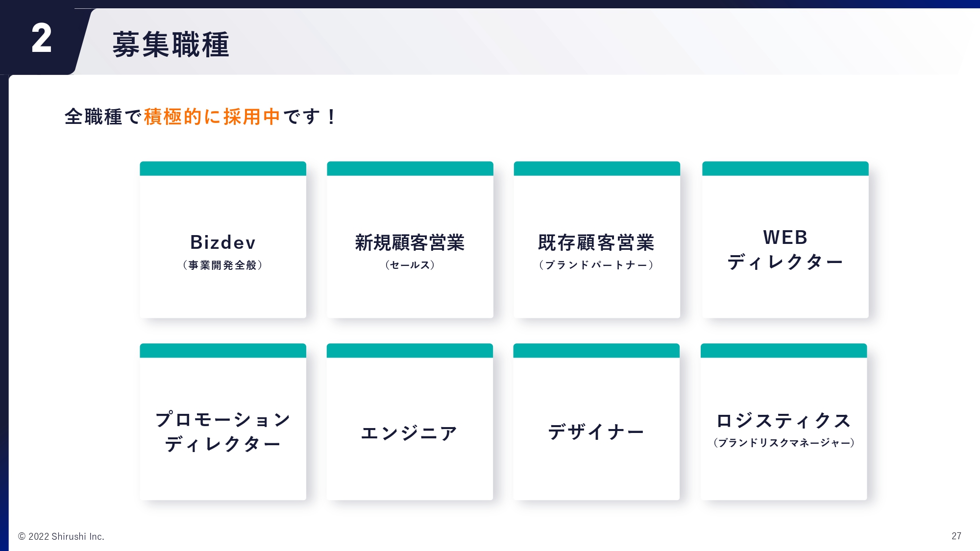The image size is (980, 551).
Task: Click the © 2022 Shirushi Inc. footer
Action: 61,536
